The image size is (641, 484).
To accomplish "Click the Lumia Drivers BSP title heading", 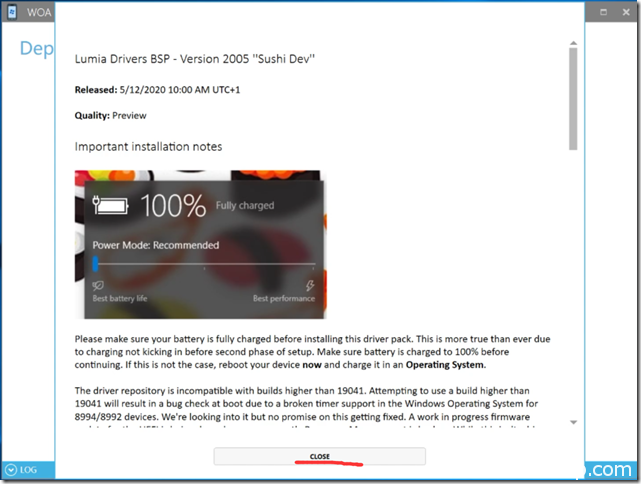I will [x=195, y=59].
